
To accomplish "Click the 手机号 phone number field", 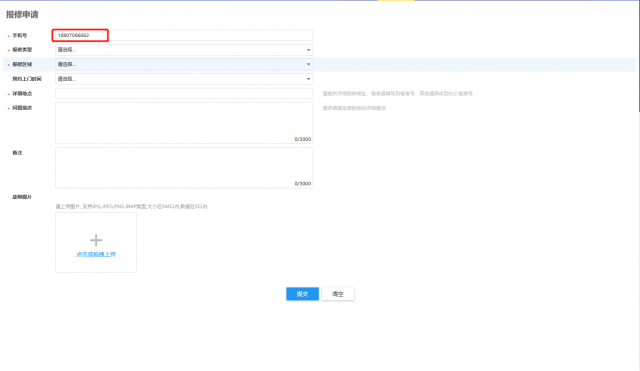I will click(x=184, y=35).
